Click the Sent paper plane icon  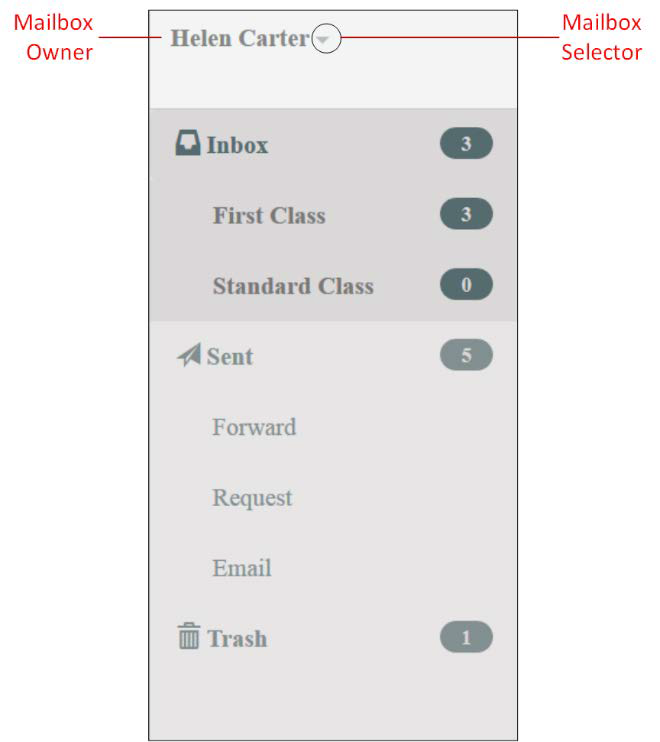189,356
